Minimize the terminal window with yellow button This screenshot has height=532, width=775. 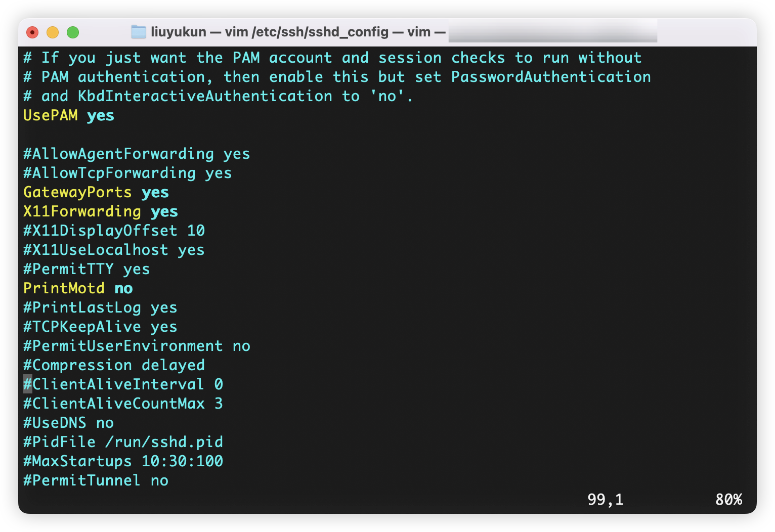pyautogui.click(x=53, y=32)
